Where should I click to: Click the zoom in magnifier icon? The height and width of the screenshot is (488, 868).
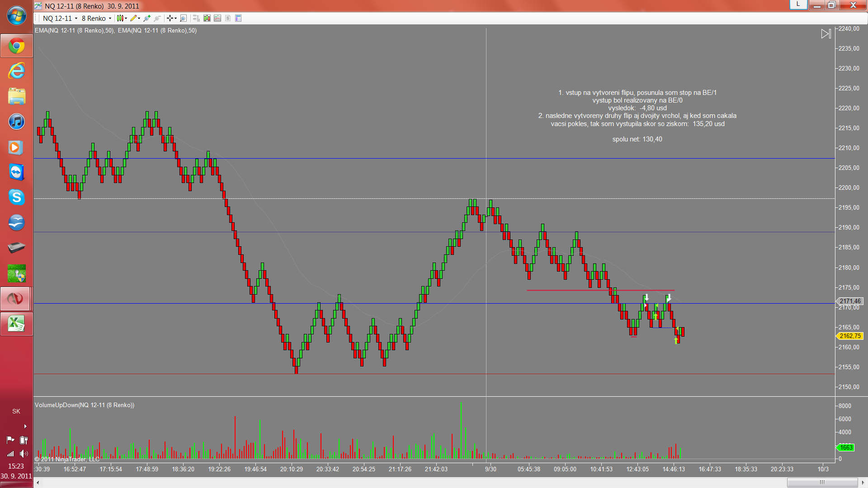[147, 19]
